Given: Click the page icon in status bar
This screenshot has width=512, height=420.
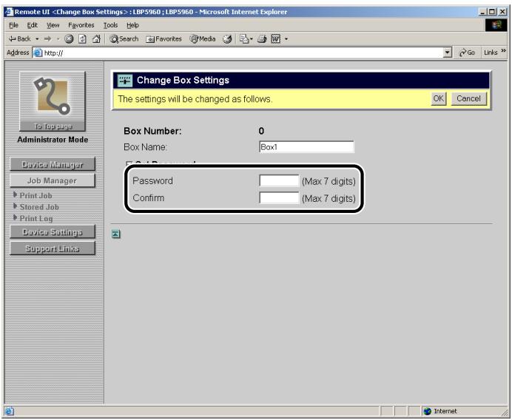Looking at the screenshot, I should point(10,411).
